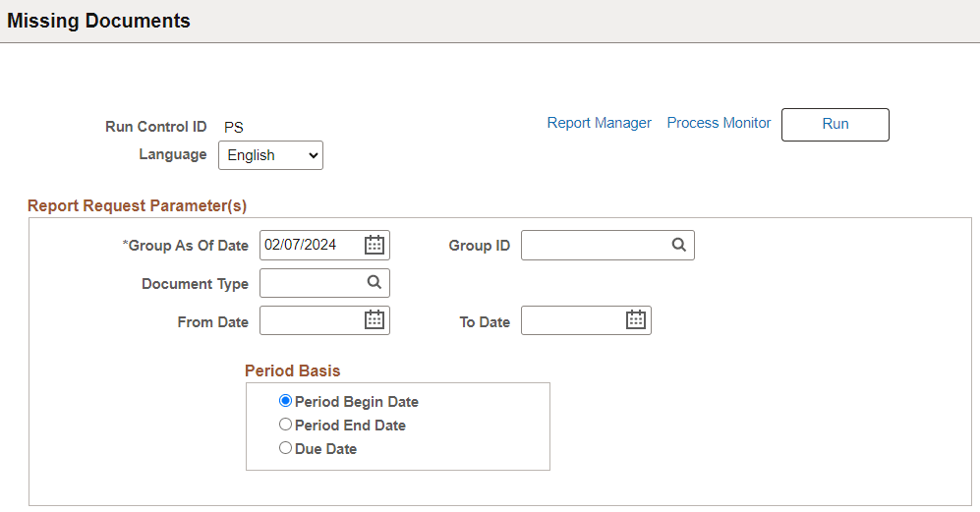This screenshot has width=980, height=512.
Task: Open the Report Manager link
Action: pos(599,123)
